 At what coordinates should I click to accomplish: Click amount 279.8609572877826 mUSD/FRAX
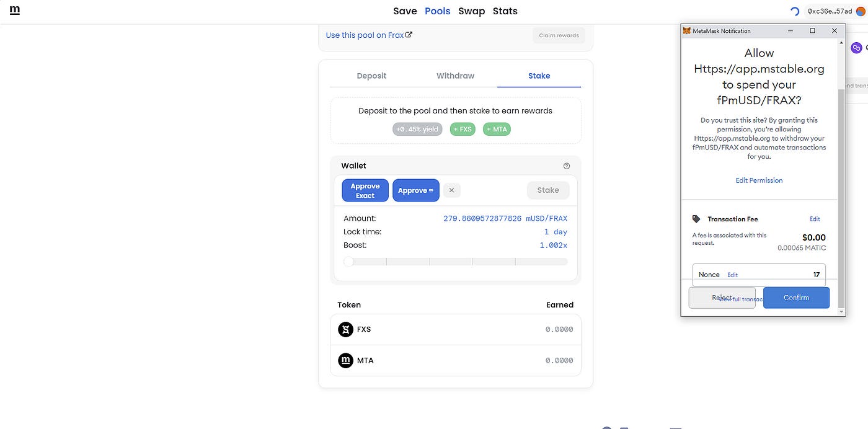pos(505,218)
